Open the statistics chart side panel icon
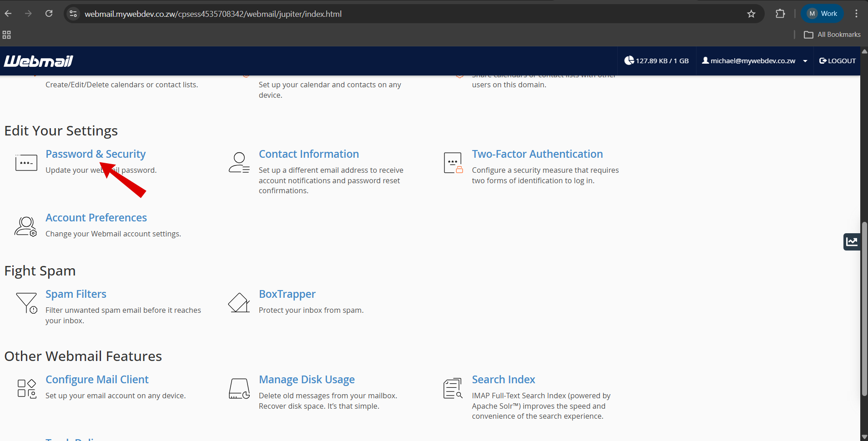Image resolution: width=868 pixels, height=441 pixels. click(x=851, y=241)
